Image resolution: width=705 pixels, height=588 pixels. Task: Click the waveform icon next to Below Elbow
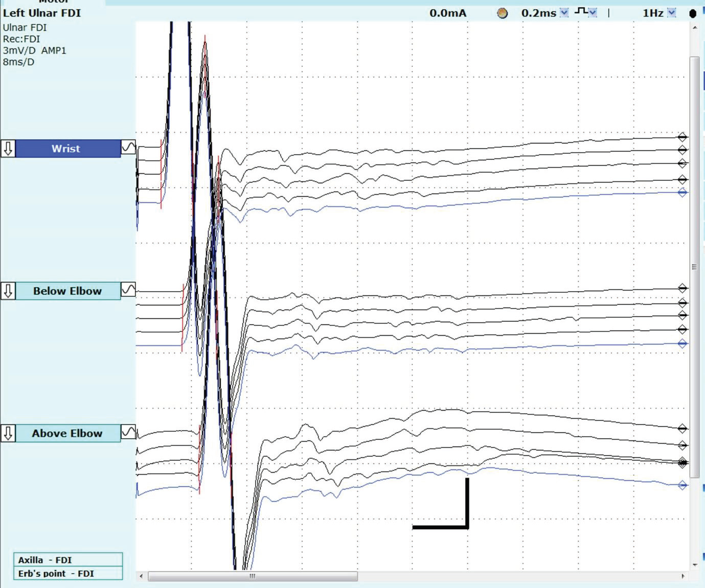(128, 290)
